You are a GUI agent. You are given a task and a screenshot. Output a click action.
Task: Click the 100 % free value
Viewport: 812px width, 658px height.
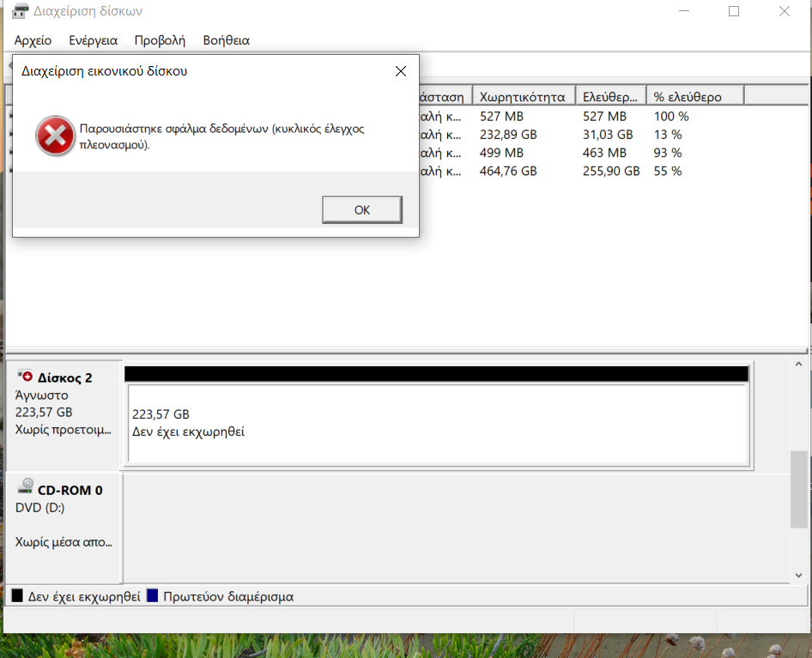(x=671, y=117)
